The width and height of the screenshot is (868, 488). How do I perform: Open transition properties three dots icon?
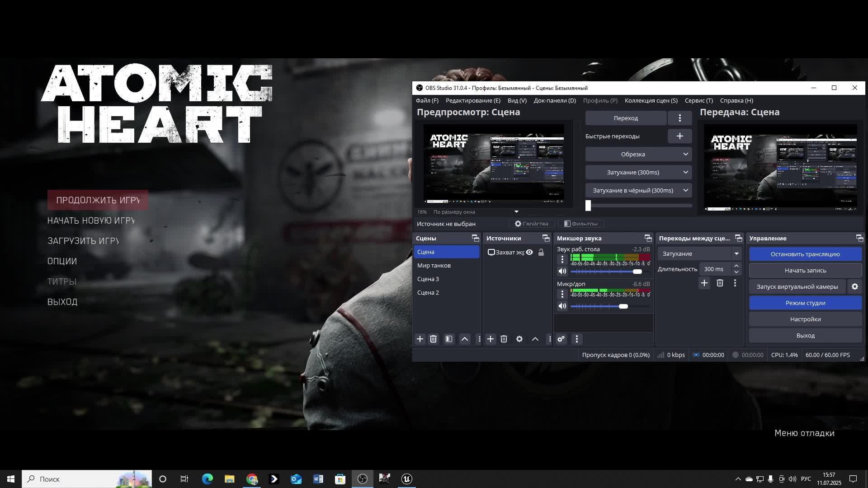tap(735, 283)
